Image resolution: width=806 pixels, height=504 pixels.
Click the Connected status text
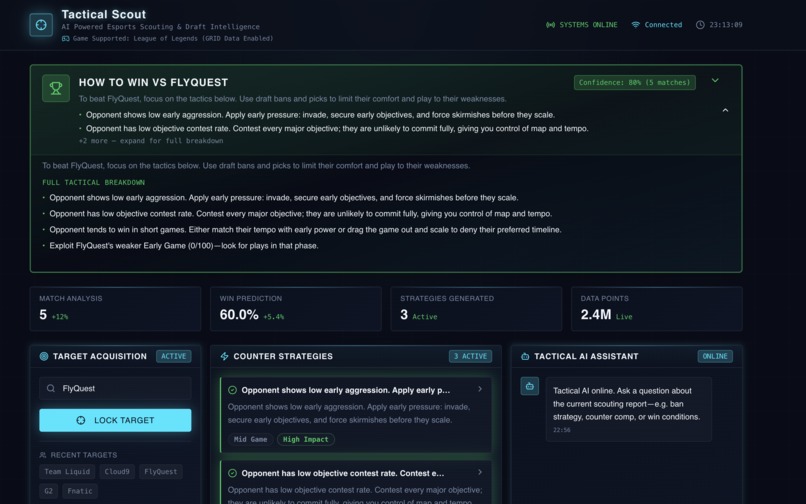pos(663,25)
